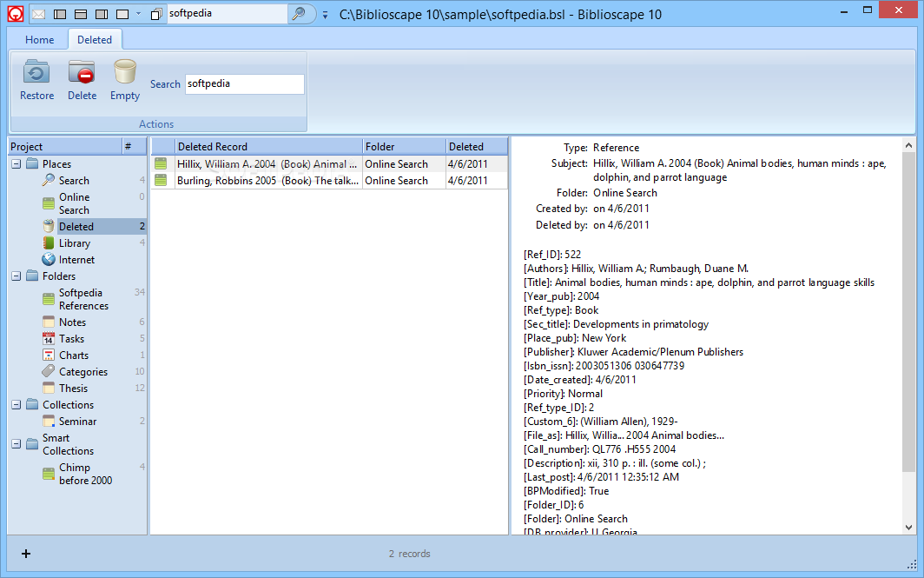This screenshot has height=578, width=924.
Task: Sort by Folder column header
Action: pyautogui.click(x=404, y=146)
